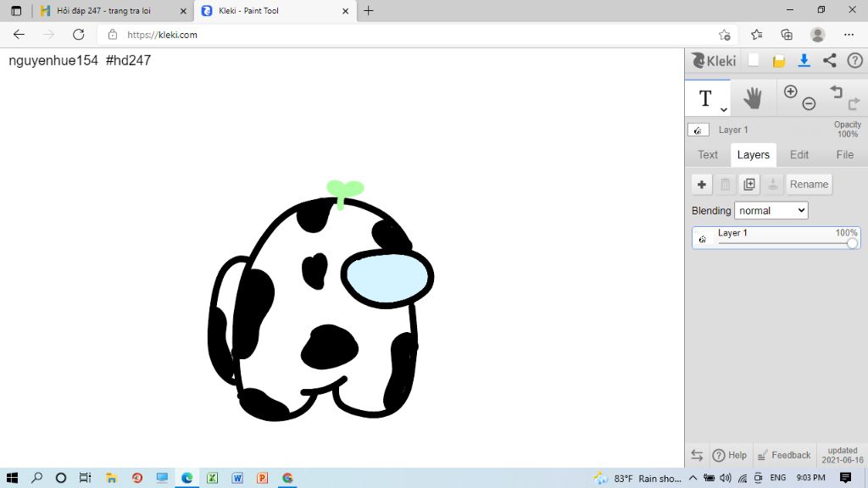Refresh the Kleki page

(79, 34)
